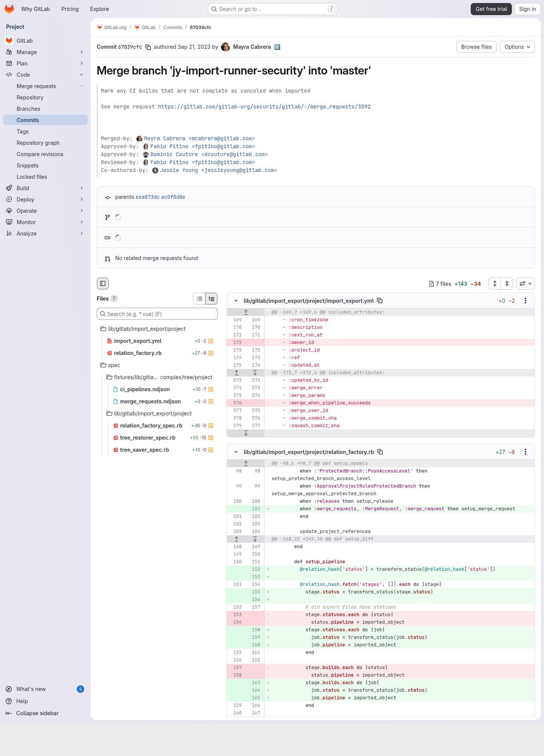Click Collapse sidebar icon
544x756 pixels.
coord(9,713)
